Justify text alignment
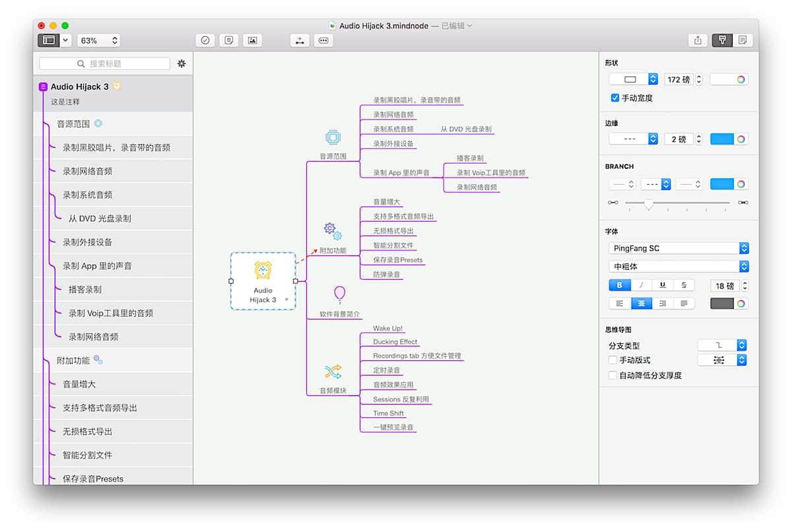The image size is (792, 532). [684, 304]
